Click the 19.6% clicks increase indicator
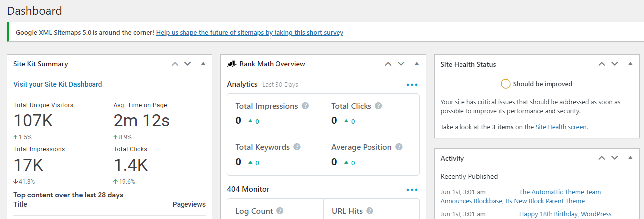The height and width of the screenshot is (219, 644). click(124, 181)
